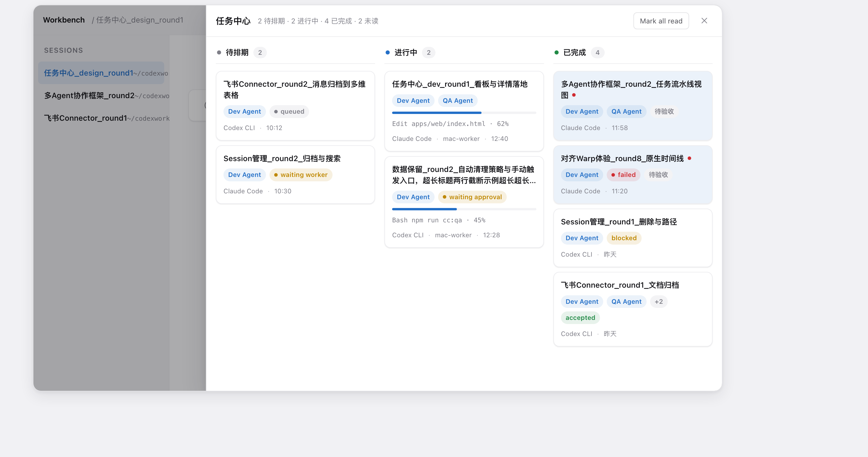Click Edit apps/web/index.html activity line

(x=450, y=124)
